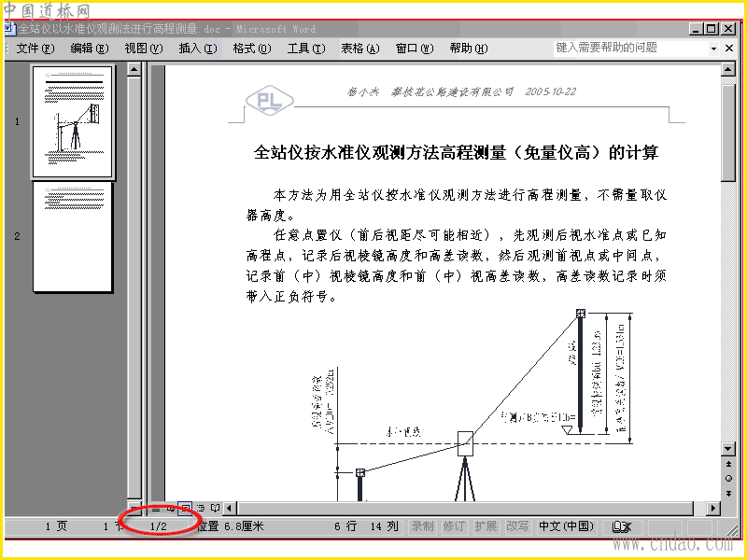This screenshot has width=747, height=560.
Task: Toggle 修订 track changes indicator
Action: (454, 526)
